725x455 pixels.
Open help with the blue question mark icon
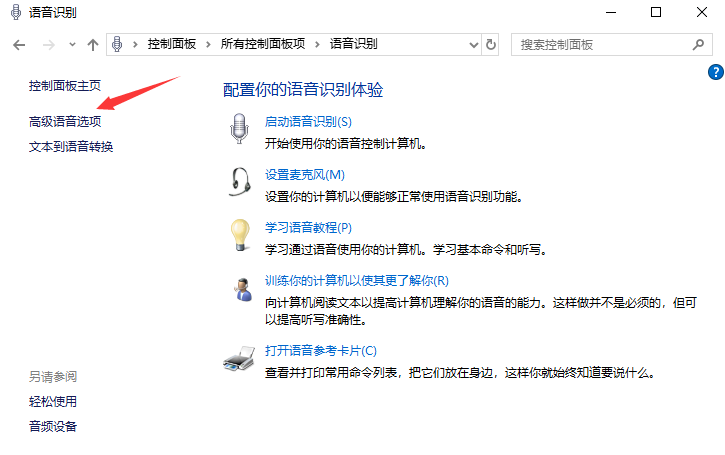pyautogui.click(x=715, y=72)
